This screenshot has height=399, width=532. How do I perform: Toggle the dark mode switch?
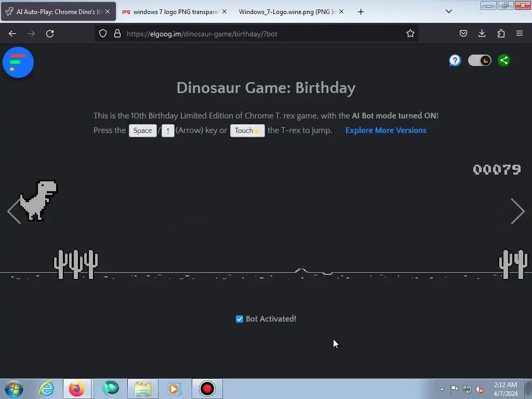(480, 60)
